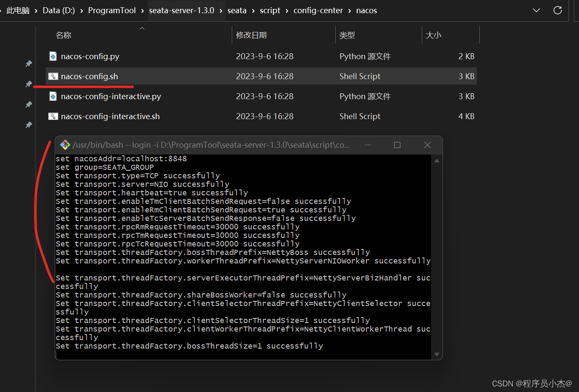Click the pin icon beside the nacos-config.py row
The image size is (579, 392).
(29, 63)
